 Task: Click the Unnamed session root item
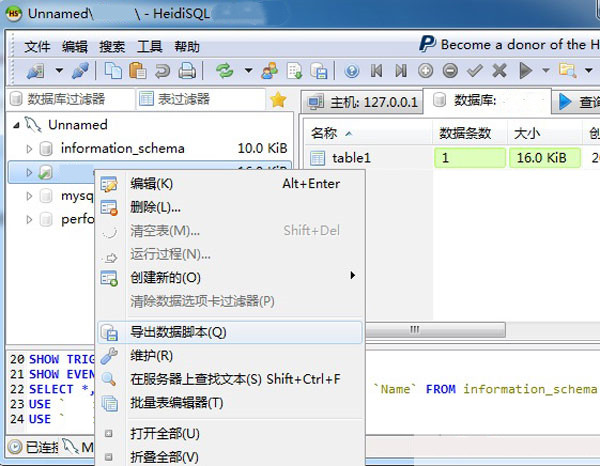pos(78,125)
